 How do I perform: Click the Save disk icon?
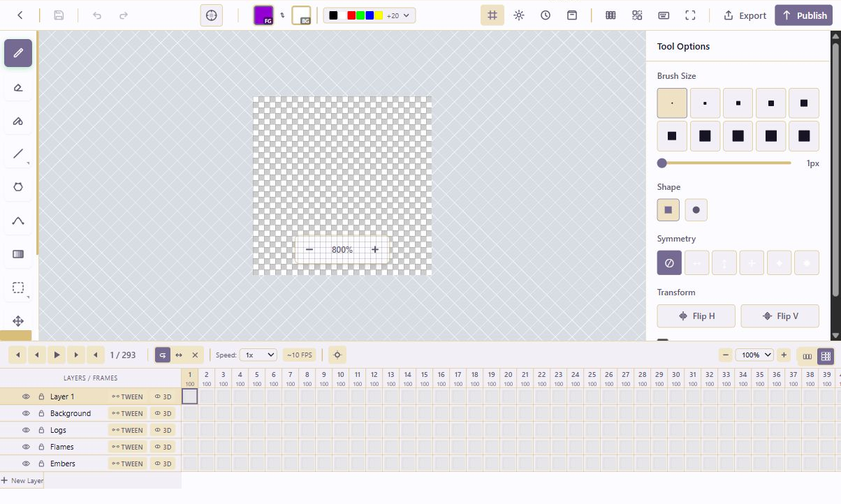click(x=59, y=15)
